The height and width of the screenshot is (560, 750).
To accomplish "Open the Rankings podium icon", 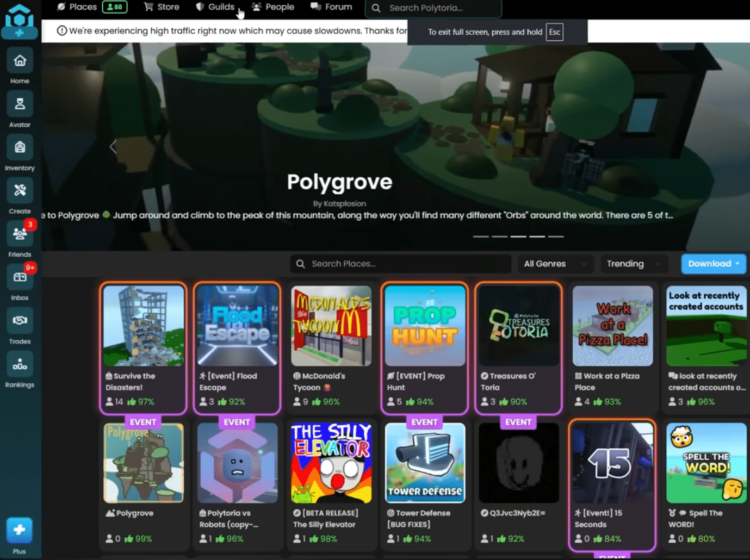I will [x=20, y=364].
